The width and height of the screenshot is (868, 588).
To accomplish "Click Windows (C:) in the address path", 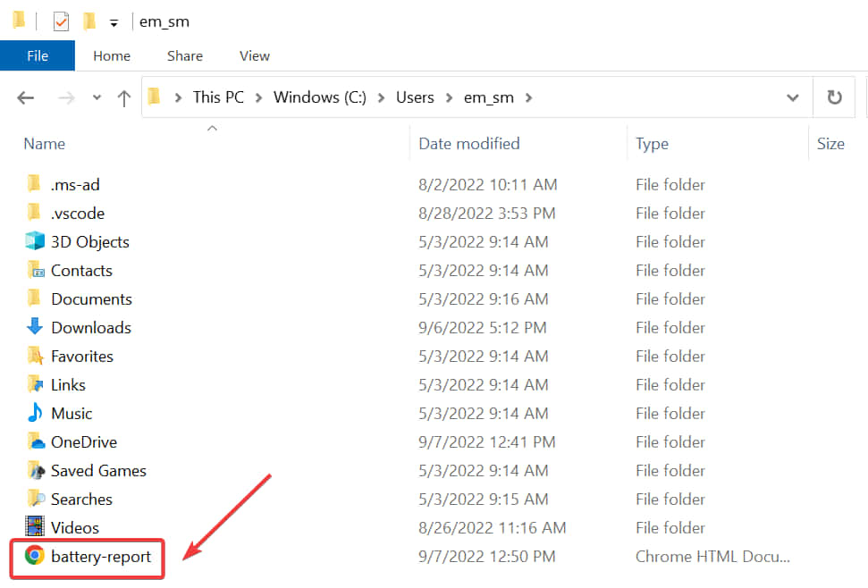I will click(320, 97).
